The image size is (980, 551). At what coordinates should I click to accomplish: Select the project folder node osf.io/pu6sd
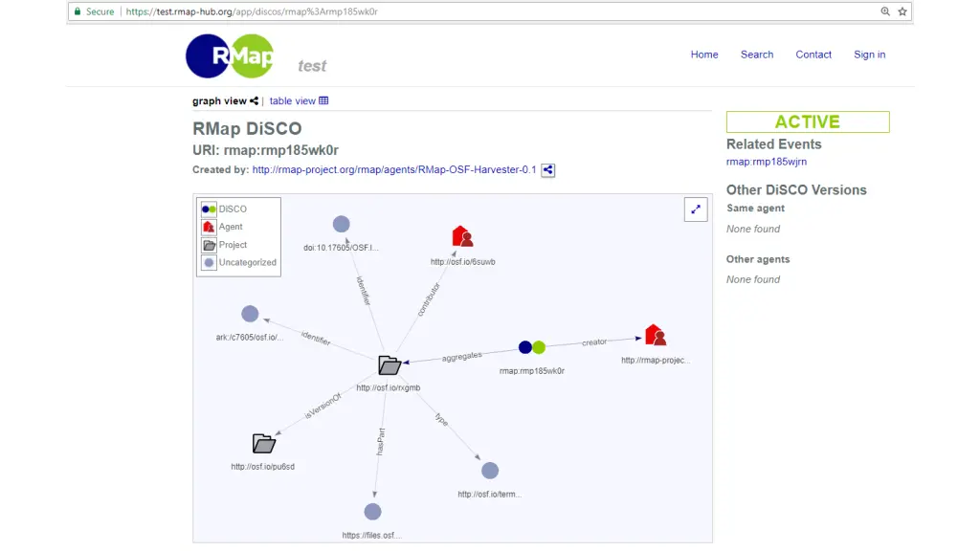[x=264, y=444]
